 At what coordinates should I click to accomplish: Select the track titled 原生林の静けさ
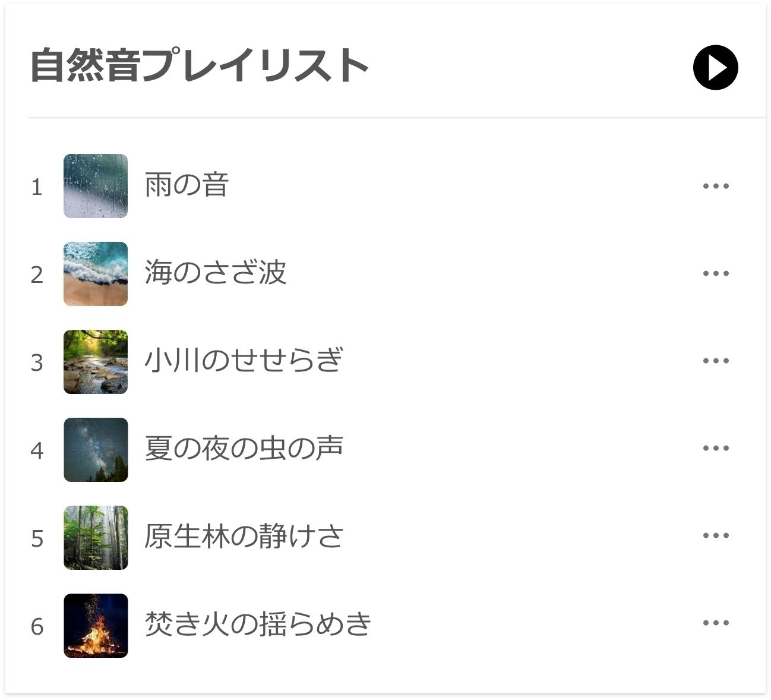(244, 537)
